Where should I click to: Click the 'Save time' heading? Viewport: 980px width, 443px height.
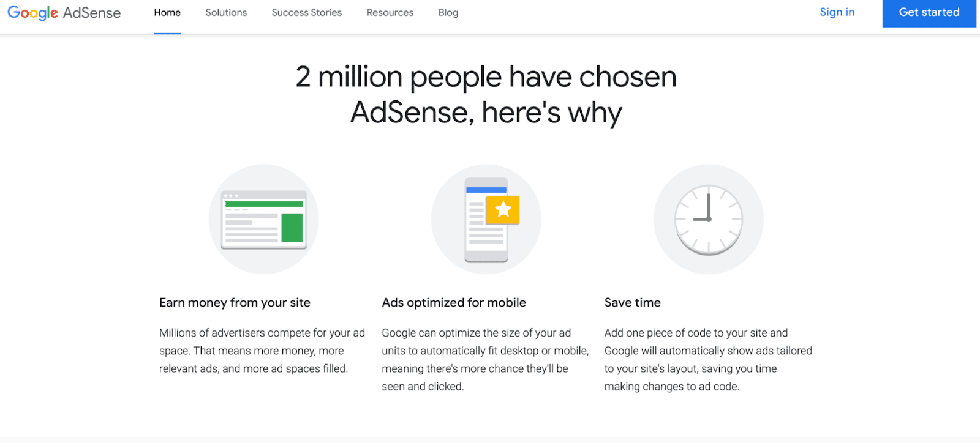(631, 302)
